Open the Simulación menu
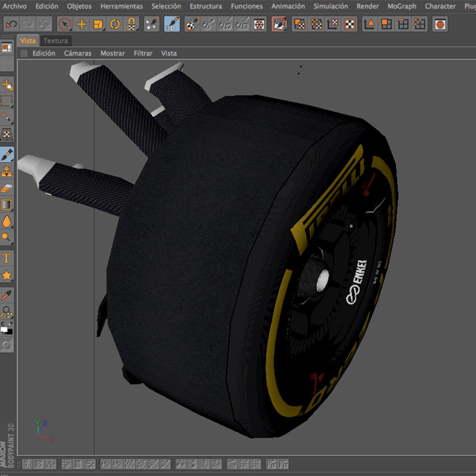The width and height of the screenshot is (476, 476). 331,6
